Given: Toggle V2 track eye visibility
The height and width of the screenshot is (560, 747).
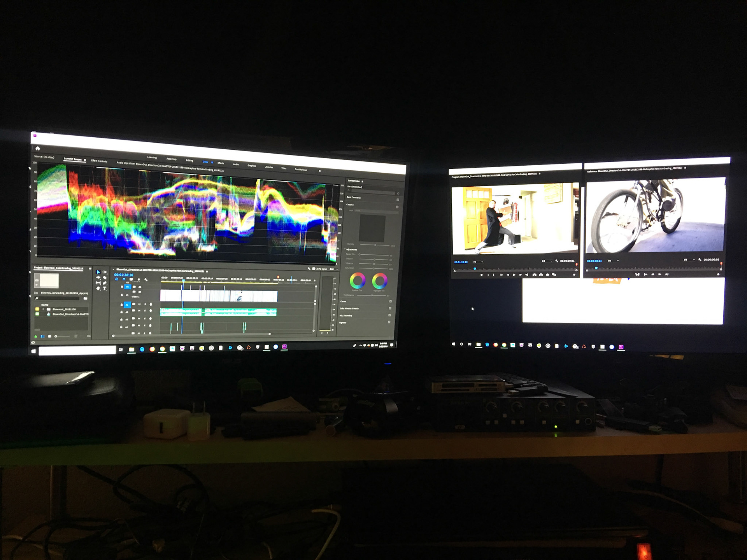Looking at the screenshot, I should coord(140,287).
